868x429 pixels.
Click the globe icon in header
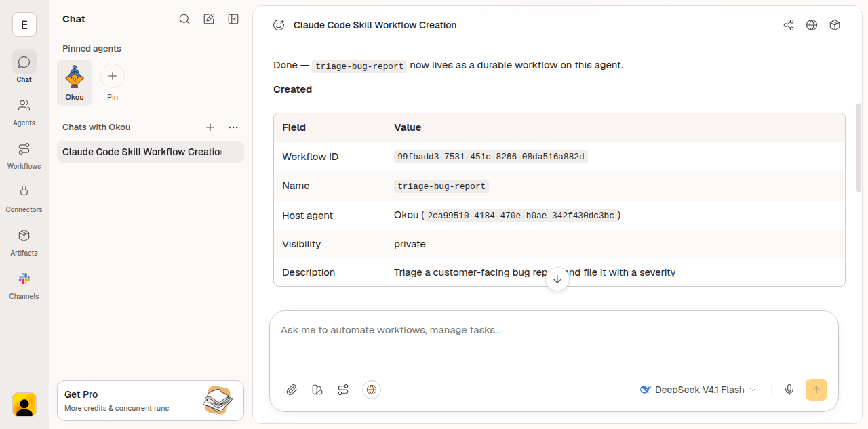[812, 25]
